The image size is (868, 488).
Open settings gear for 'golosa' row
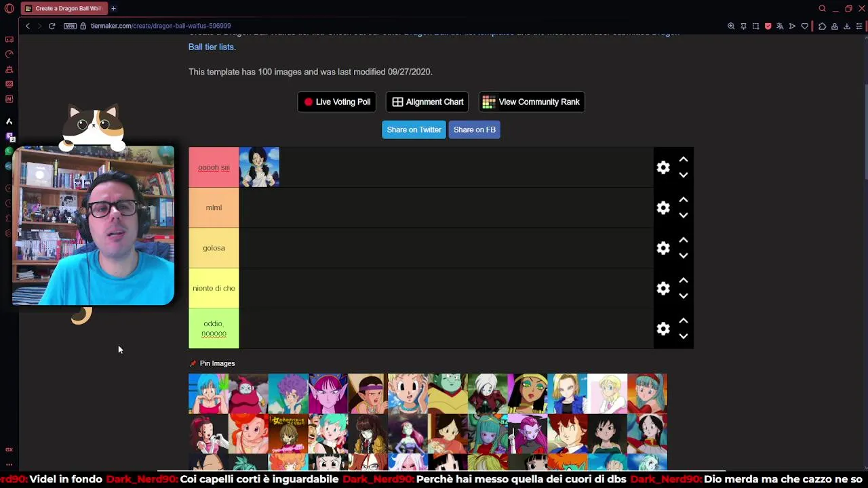tap(663, 248)
